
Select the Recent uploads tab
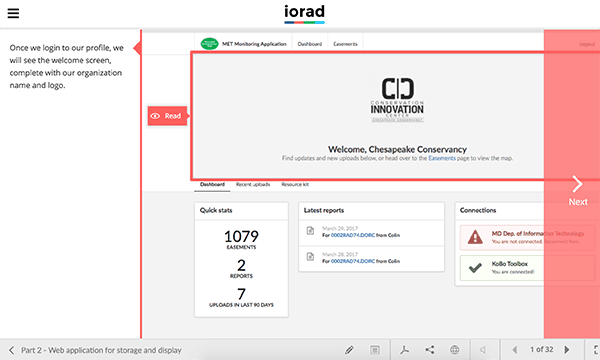coord(253,184)
